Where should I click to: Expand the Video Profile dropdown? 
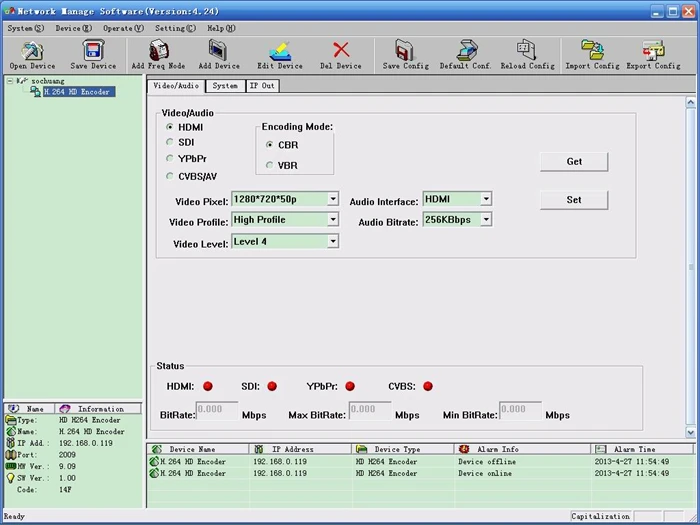(x=333, y=220)
